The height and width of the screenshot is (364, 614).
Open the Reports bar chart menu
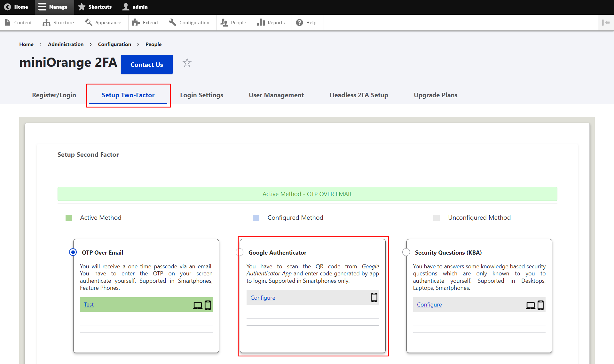tap(261, 22)
